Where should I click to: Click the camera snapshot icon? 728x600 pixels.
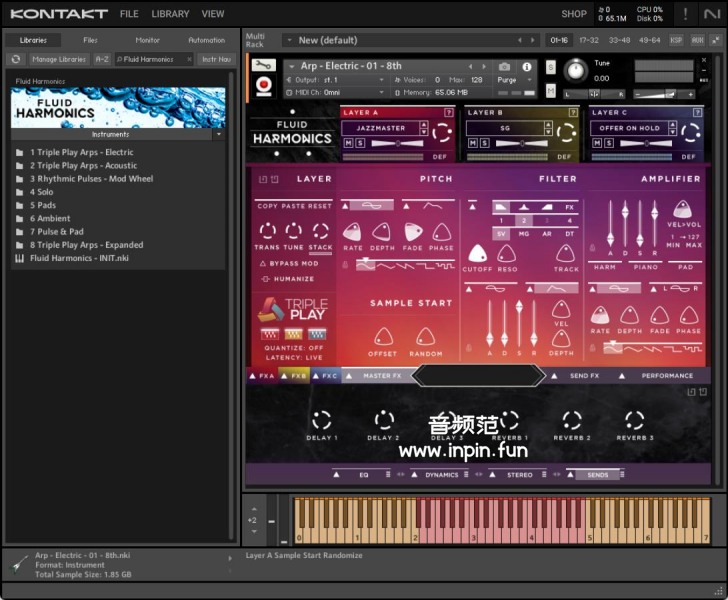coord(505,66)
